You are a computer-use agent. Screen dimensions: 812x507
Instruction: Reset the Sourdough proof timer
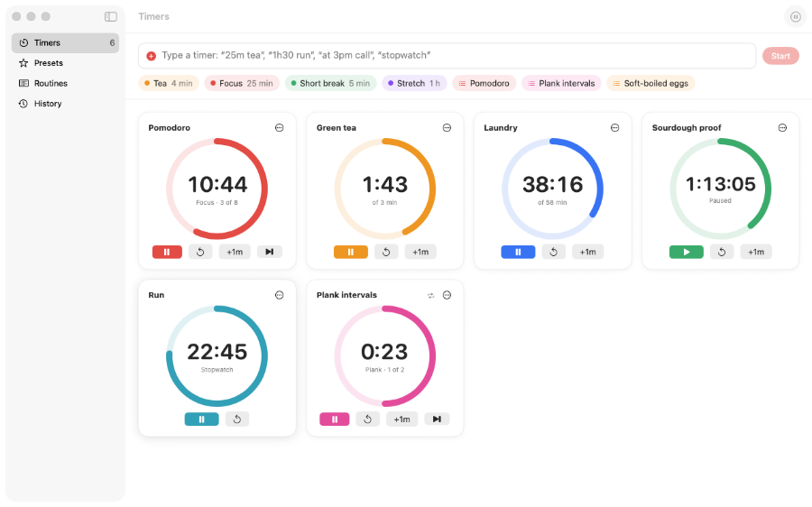[722, 253]
